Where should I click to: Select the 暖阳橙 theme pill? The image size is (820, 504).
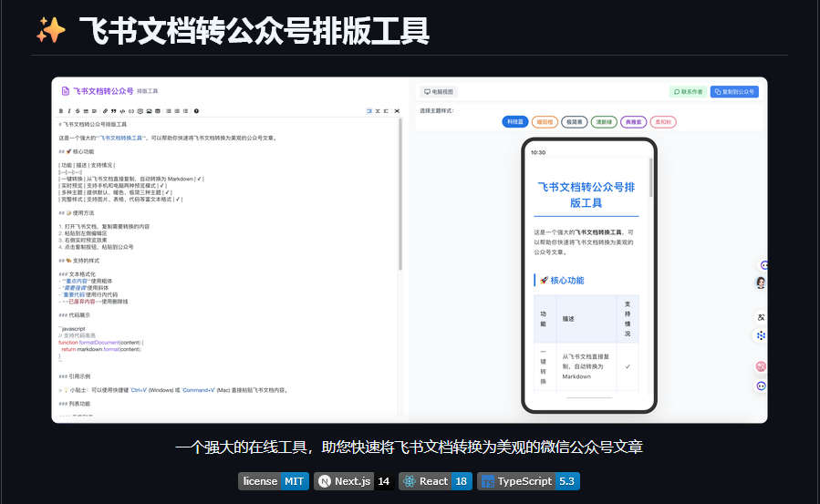[x=545, y=122]
